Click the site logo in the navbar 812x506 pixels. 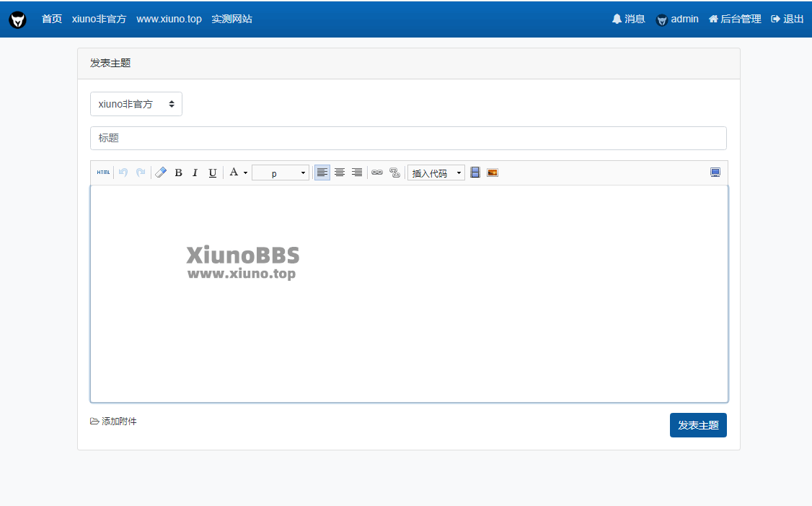17,19
